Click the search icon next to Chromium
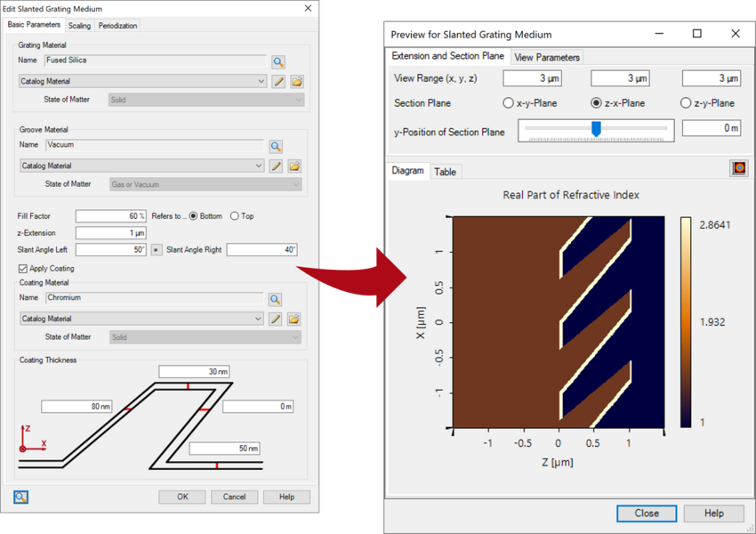This screenshot has width=756, height=534. [x=276, y=300]
